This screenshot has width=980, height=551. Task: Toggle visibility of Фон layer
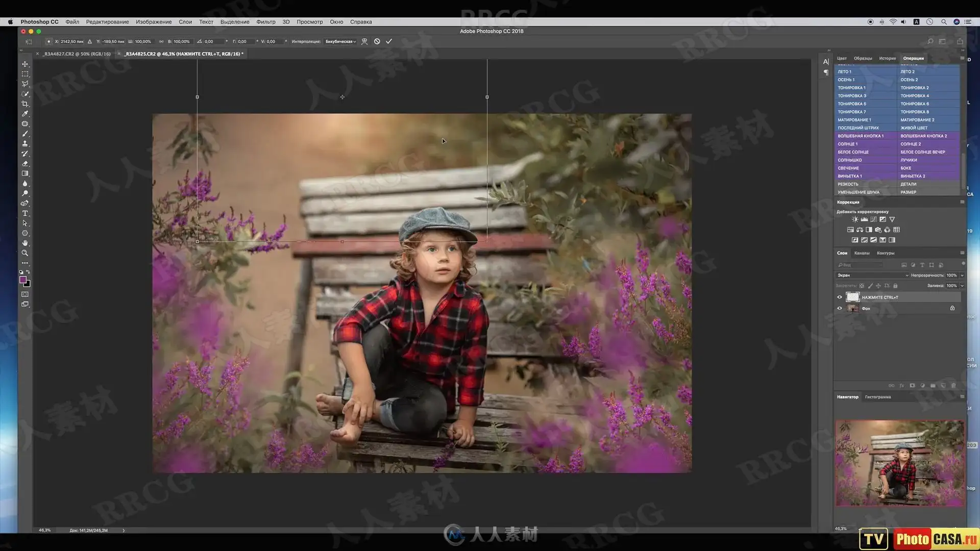(x=840, y=308)
